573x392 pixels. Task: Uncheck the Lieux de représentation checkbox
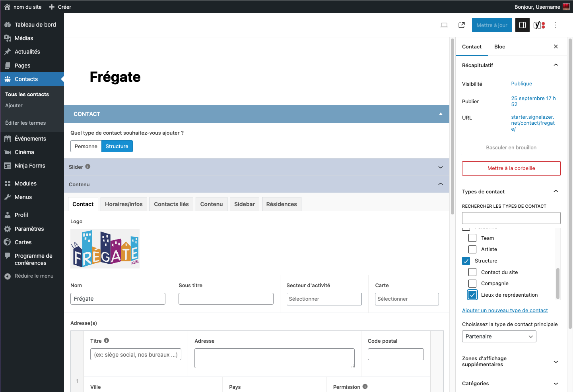[x=472, y=295]
